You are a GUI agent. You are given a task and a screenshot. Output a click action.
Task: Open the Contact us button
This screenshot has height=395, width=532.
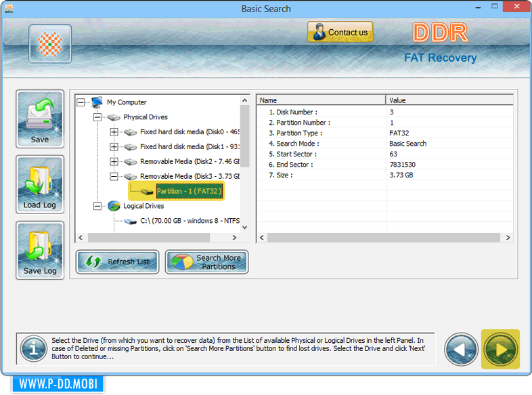coord(340,33)
